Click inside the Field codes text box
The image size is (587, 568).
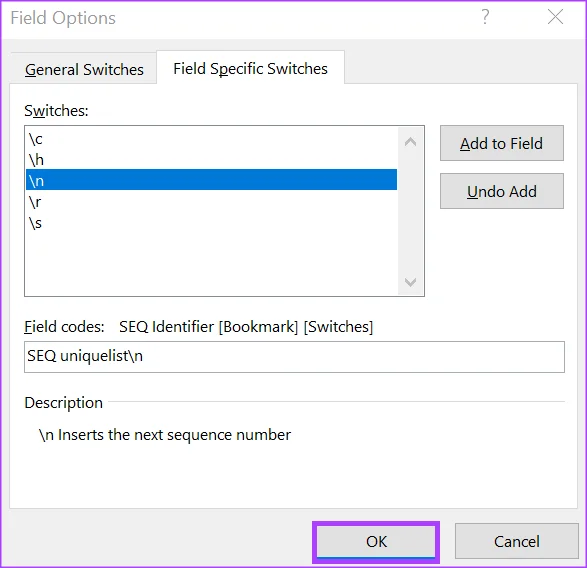(294, 356)
